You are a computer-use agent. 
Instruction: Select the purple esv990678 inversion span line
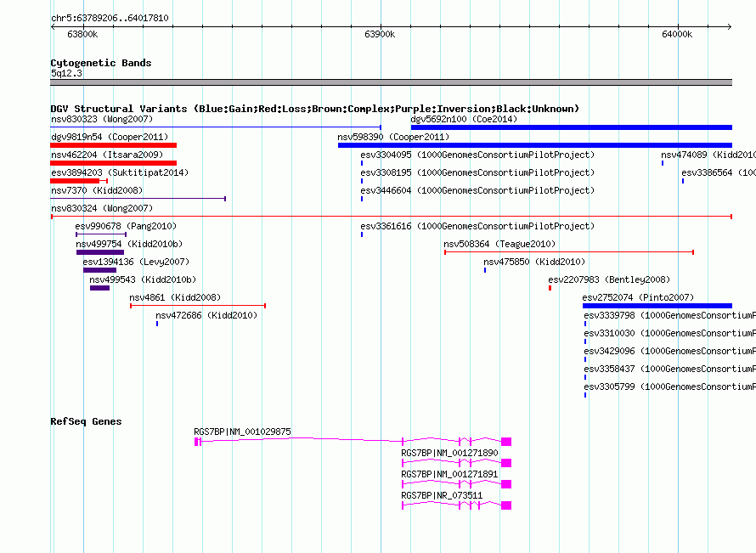101,234
